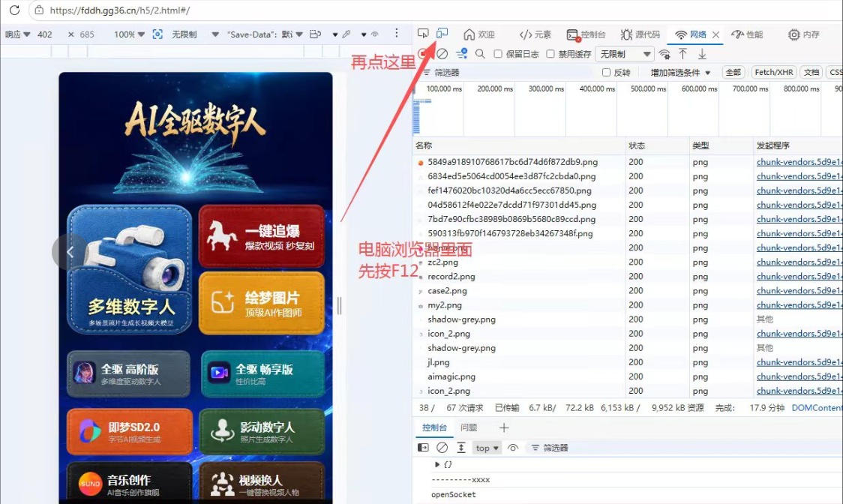Expand the 增加筛选条件 dropdown
The image size is (843, 504).
[x=680, y=72]
